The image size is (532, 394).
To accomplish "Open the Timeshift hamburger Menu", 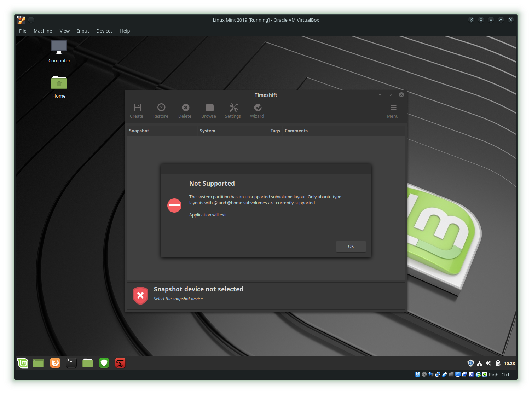I will coord(393,110).
